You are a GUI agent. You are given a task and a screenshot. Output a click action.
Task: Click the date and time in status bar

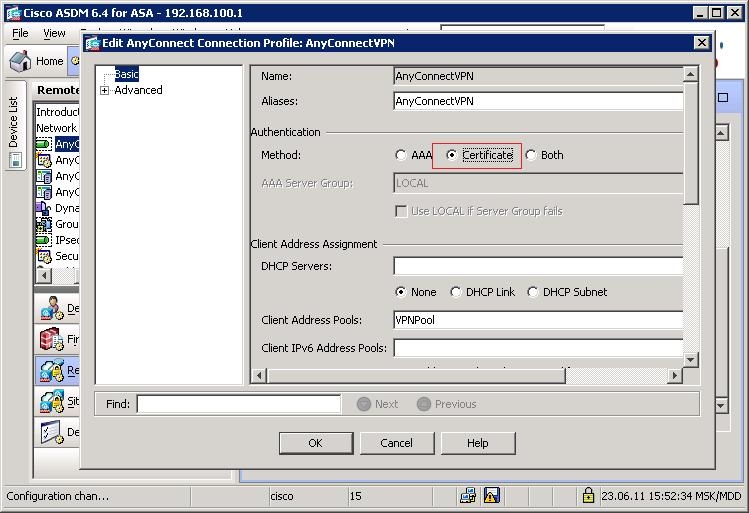tap(671, 496)
